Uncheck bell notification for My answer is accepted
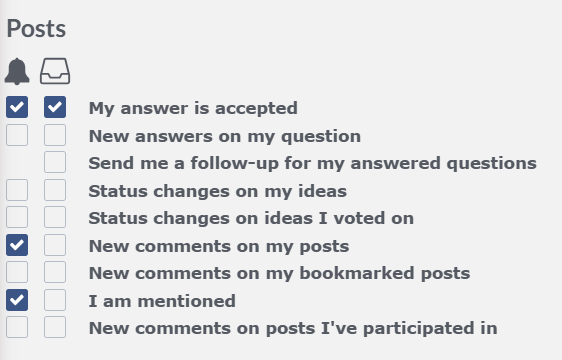Screen dimensions: 562x360 (x=17, y=107)
